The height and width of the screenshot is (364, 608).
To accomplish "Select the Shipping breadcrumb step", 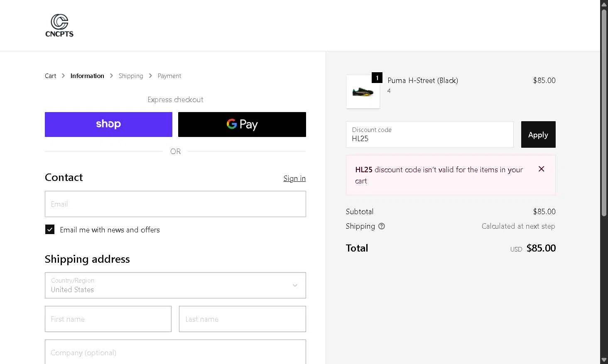I will tap(131, 76).
